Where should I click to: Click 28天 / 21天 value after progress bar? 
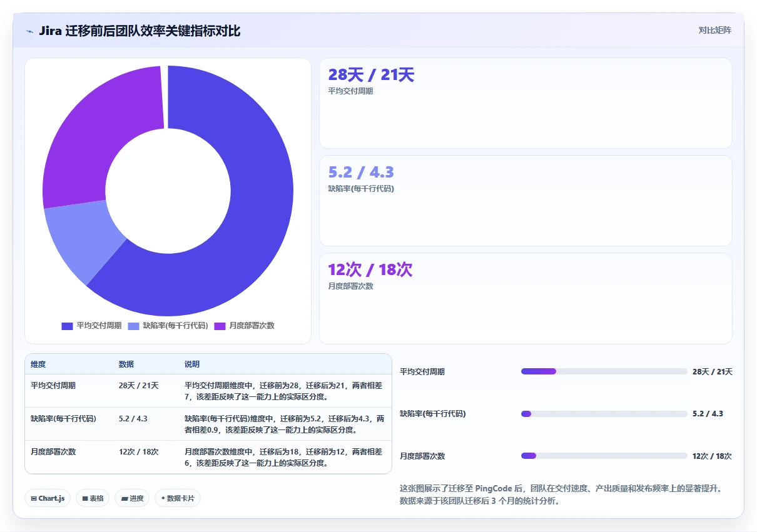click(713, 372)
